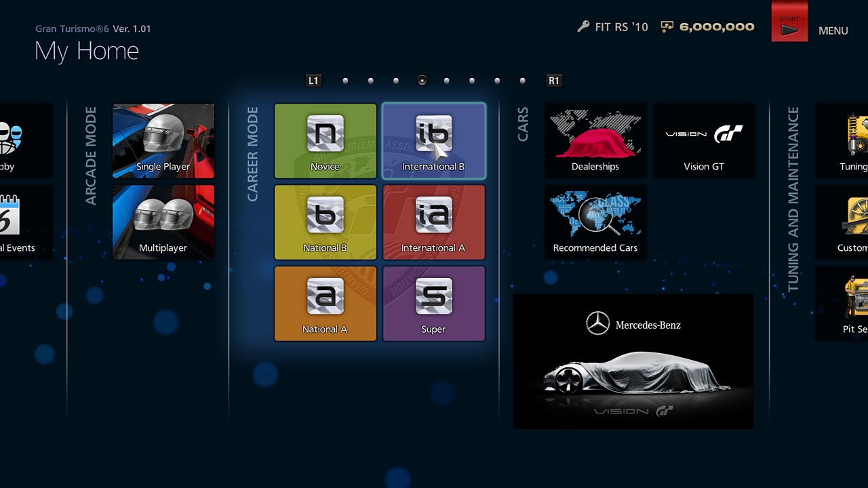This screenshot has width=868, height=488.
Task: Open the National B career tile
Action: [x=325, y=222]
